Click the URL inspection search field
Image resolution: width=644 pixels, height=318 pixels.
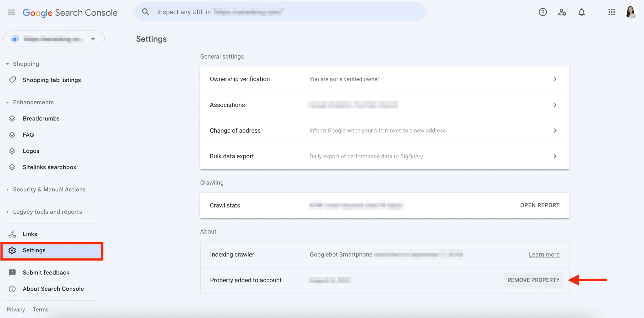click(280, 12)
